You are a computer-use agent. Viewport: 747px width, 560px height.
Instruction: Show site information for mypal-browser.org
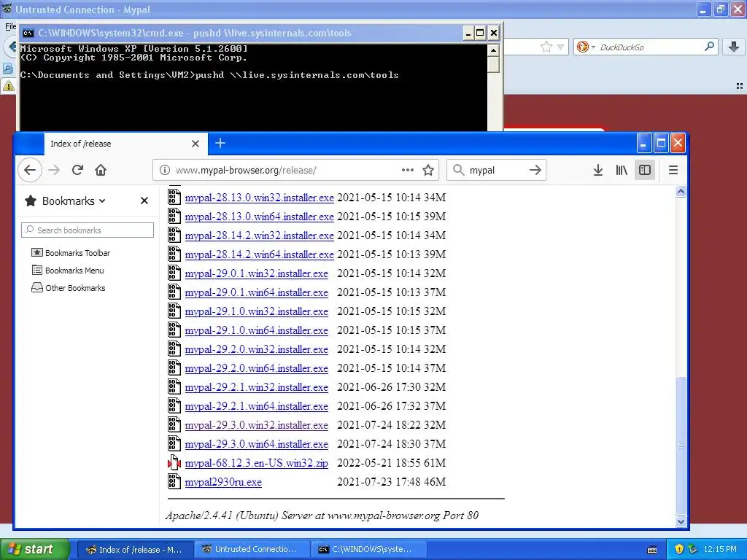coord(165,170)
